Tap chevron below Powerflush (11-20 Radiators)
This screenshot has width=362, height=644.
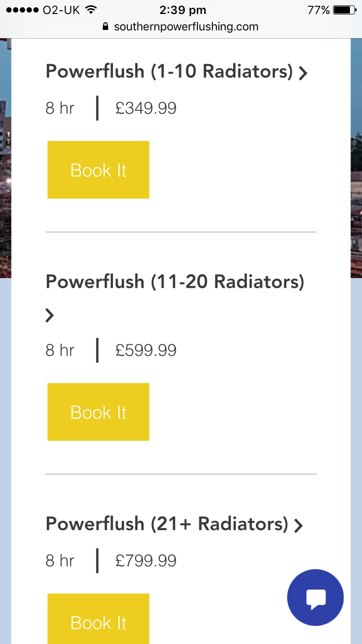[x=50, y=315]
